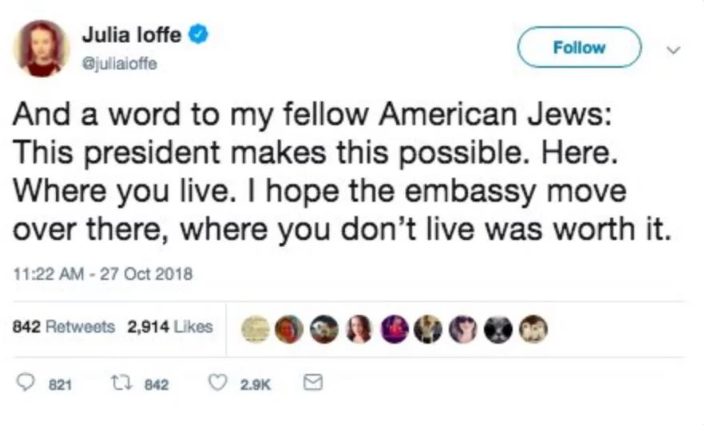Screen dimensions: 704x431
Task: Click the first liker avatar, beige circle
Action: [x=255, y=330]
